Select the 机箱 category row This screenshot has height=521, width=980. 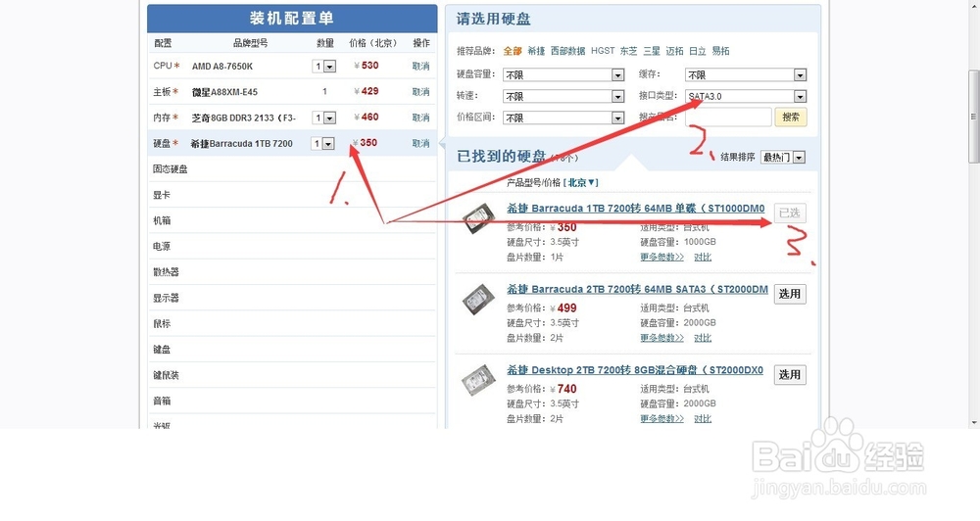[x=292, y=220]
